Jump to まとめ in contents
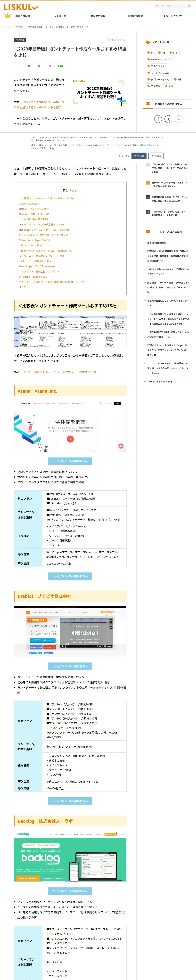 pyautogui.click(x=23, y=287)
